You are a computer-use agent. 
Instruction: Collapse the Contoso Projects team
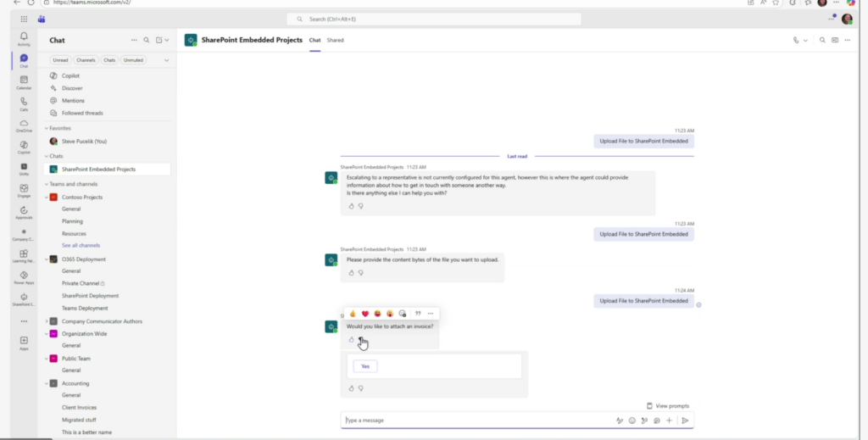click(47, 197)
